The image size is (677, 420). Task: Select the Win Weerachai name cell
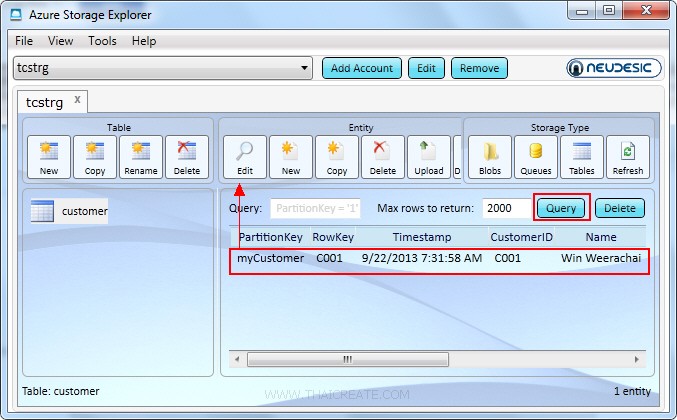point(601,258)
